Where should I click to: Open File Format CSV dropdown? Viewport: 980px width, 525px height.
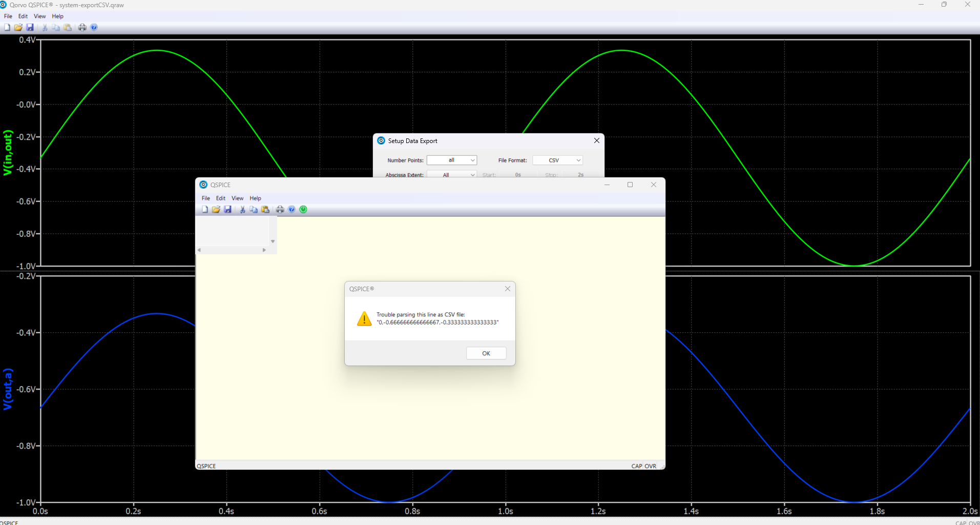click(558, 160)
